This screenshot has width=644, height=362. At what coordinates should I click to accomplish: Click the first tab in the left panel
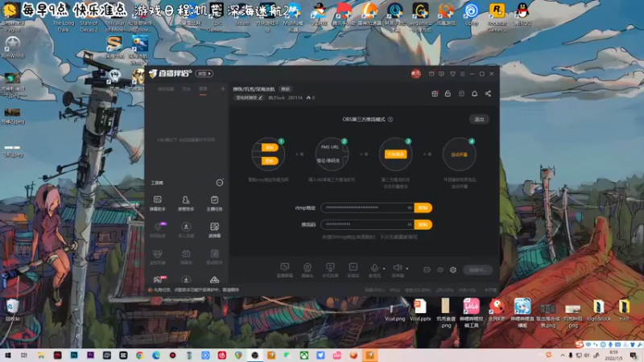(166, 89)
